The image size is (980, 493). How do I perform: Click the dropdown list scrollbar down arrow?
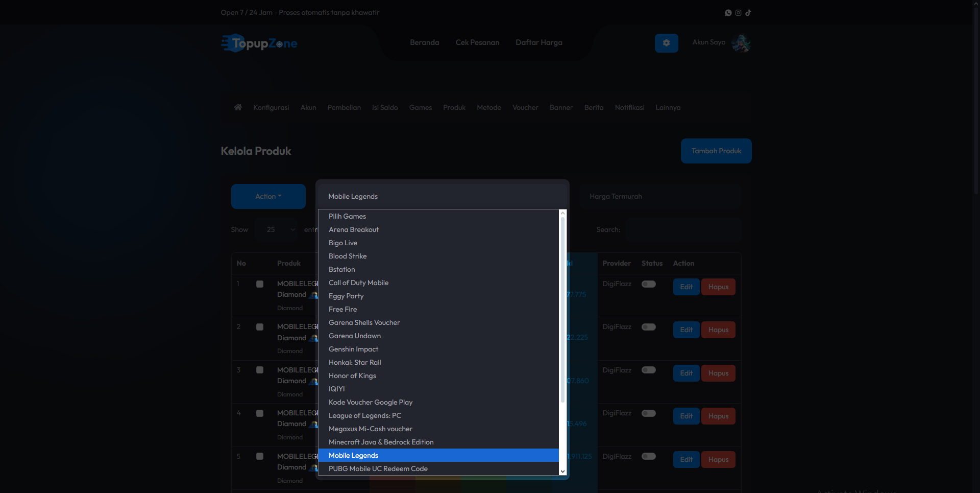[562, 472]
